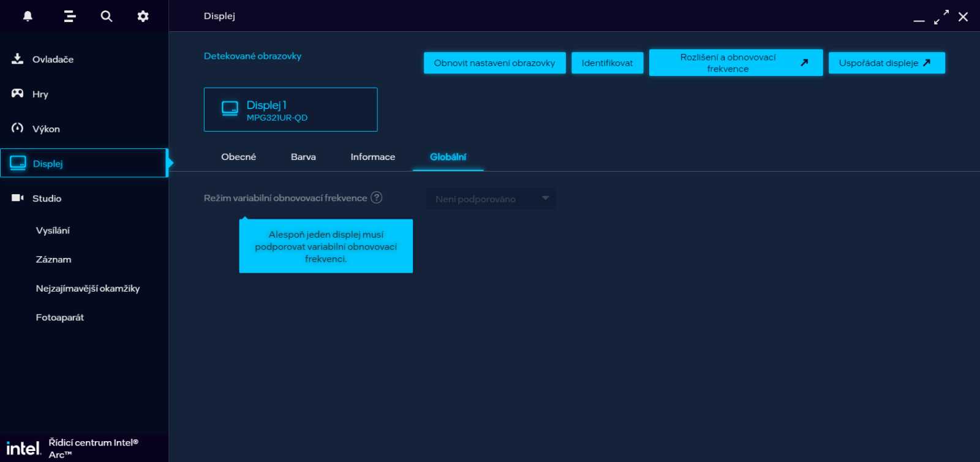The width and height of the screenshot is (980, 462).
Task: Switch to the Barva tab
Action: click(303, 157)
